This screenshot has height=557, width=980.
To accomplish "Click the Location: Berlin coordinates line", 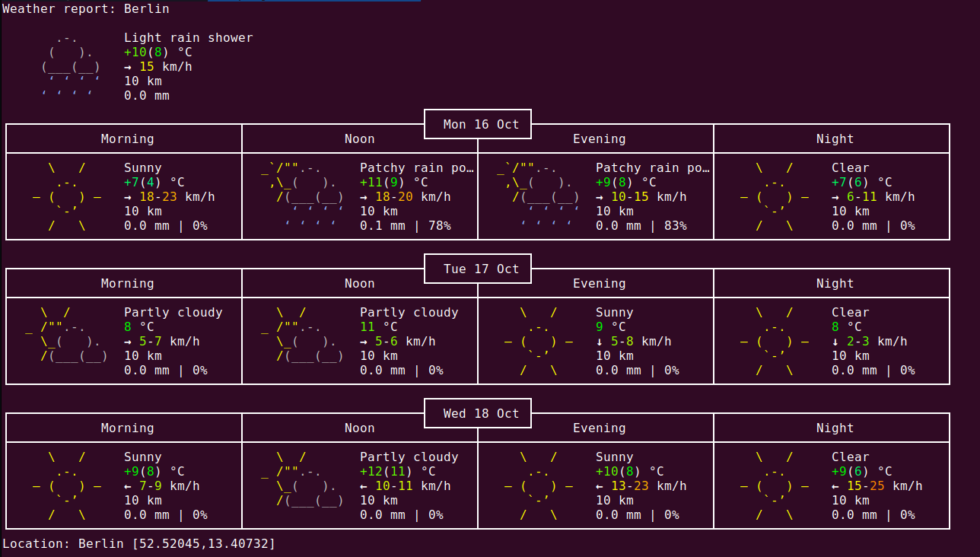I will [138, 543].
